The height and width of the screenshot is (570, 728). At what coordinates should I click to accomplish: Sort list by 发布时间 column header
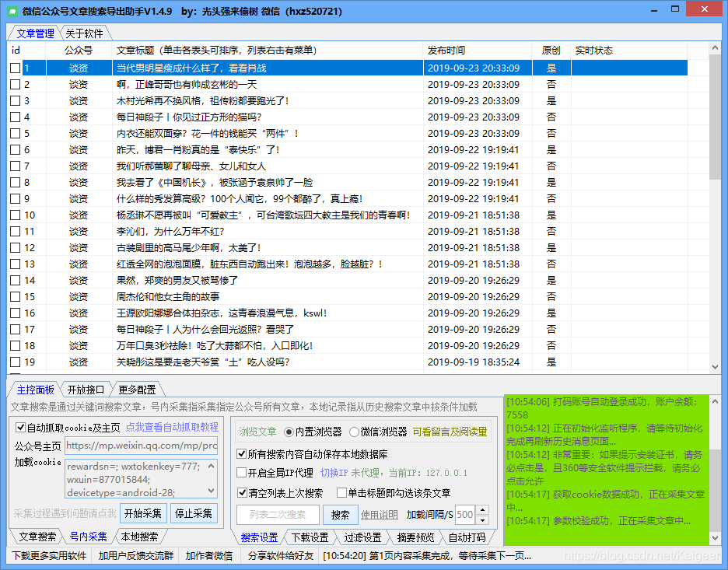pyautogui.click(x=446, y=50)
